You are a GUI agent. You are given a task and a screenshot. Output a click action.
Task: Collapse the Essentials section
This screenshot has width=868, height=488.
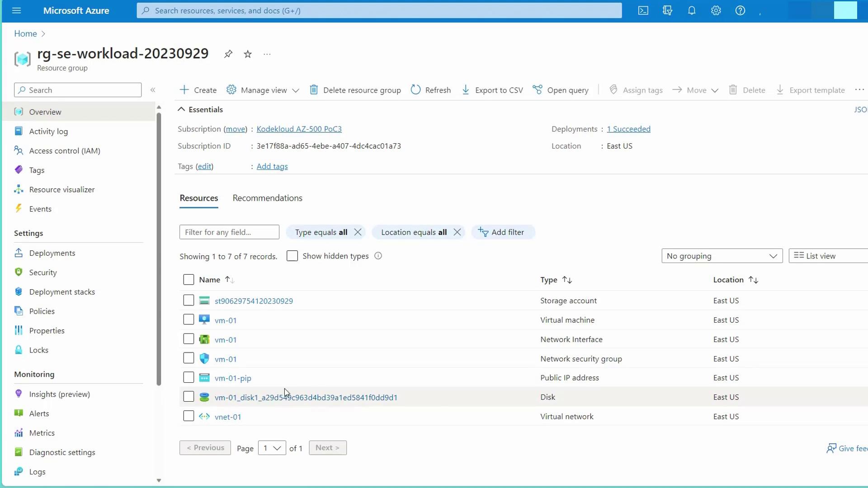181,109
